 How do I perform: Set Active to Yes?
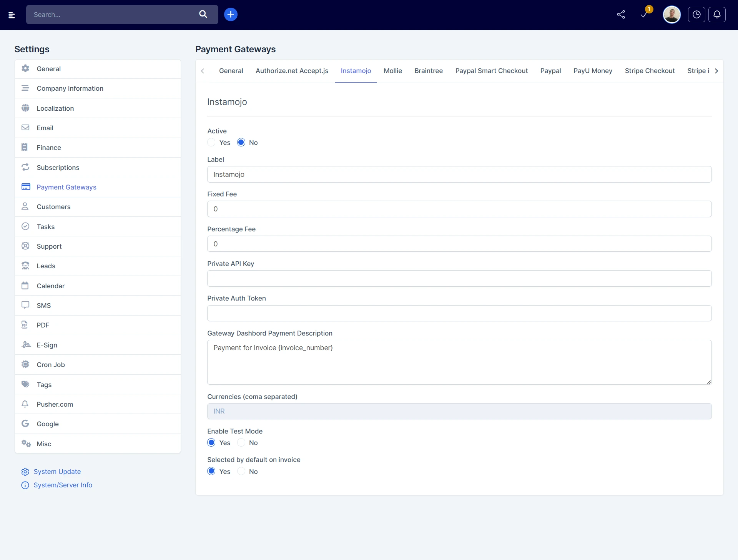click(x=211, y=143)
